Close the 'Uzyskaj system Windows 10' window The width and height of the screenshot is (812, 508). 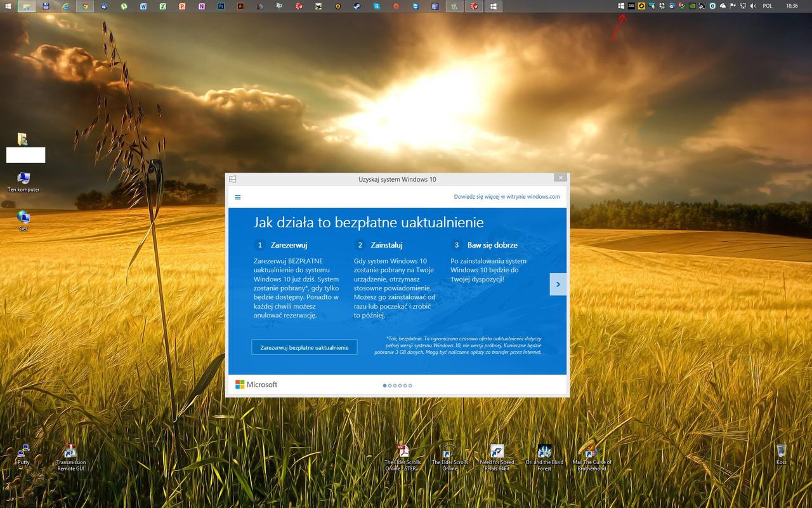[560, 178]
